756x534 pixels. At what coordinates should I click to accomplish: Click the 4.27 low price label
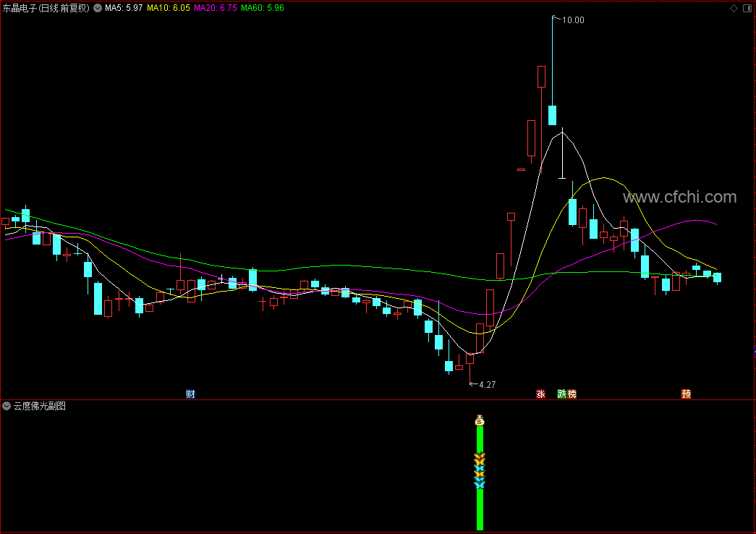[x=488, y=385]
